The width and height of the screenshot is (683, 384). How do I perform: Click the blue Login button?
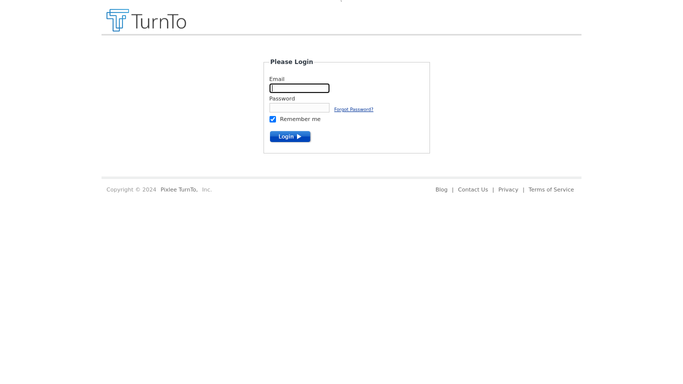tap(290, 137)
